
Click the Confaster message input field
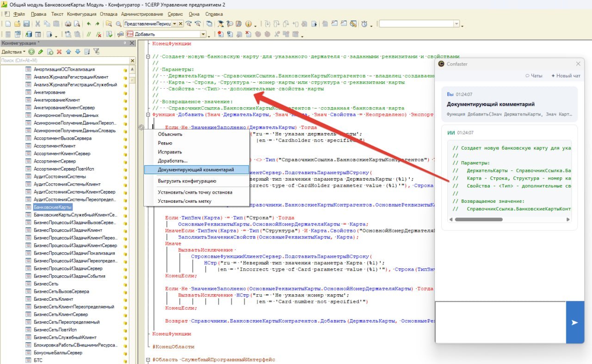click(500, 322)
